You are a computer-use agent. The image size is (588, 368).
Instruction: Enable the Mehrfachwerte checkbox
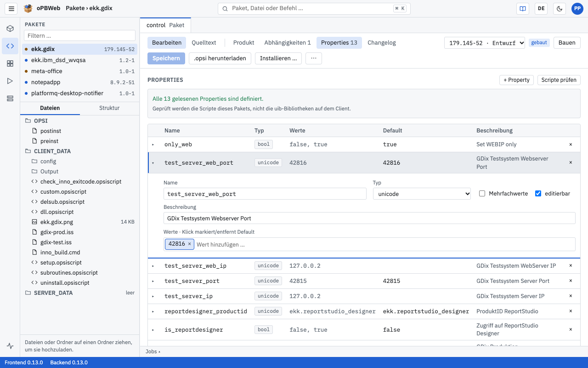pyautogui.click(x=482, y=194)
